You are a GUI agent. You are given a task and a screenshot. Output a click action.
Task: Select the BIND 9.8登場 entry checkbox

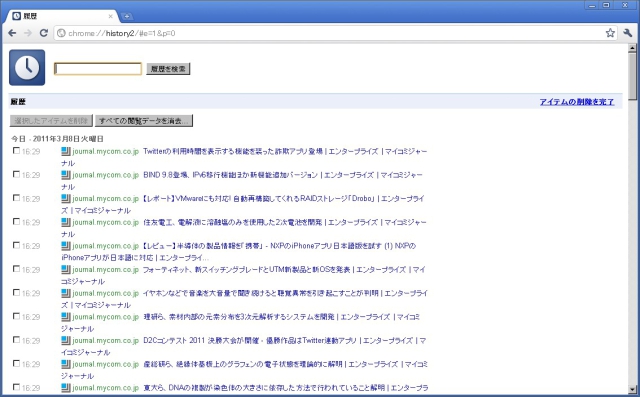click(x=16, y=174)
